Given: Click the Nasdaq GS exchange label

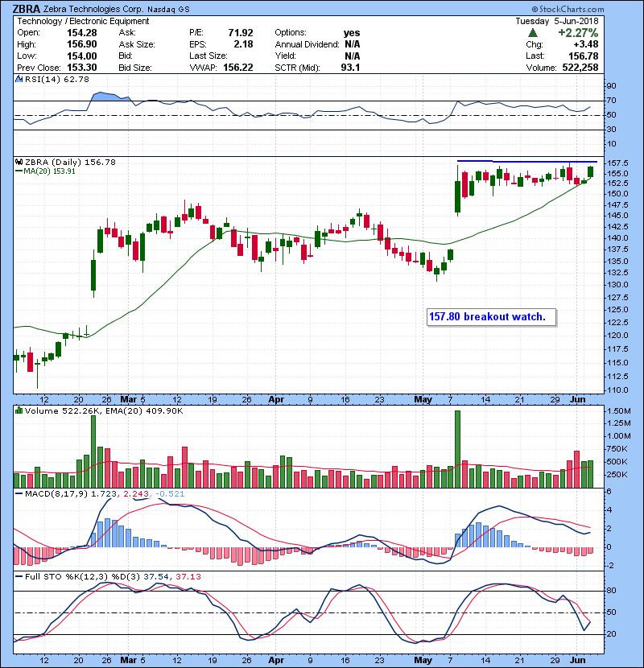Looking at the screenshot, I should coord(169,10).
